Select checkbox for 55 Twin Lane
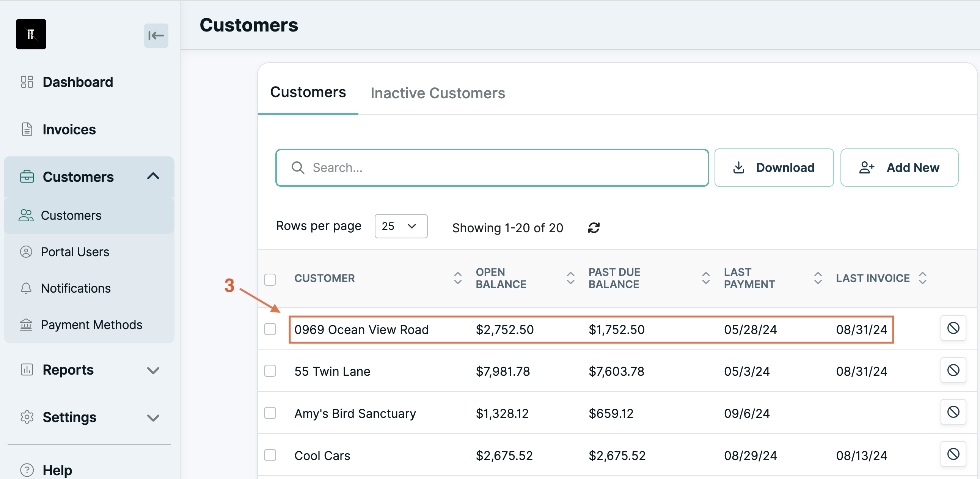Image resolution: width=980 pixels, height=479 pixels. click(x=270, y=371)
